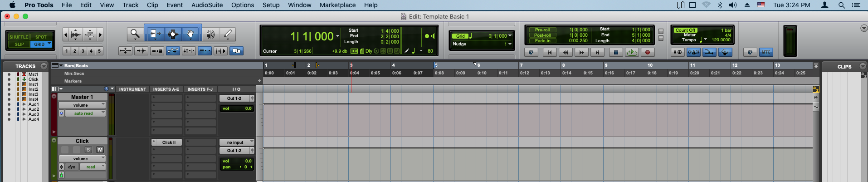Click Go to End transport button
This screenshot has width=868, height=182.
(597, 52)
